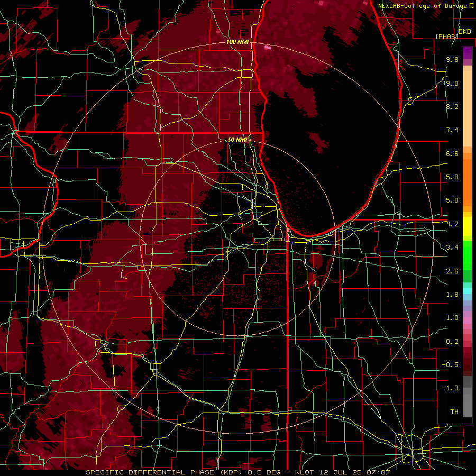Click the [PHAS] legend unit label
The width and height of the screenshot is (476, 476).
pos(447,36)
